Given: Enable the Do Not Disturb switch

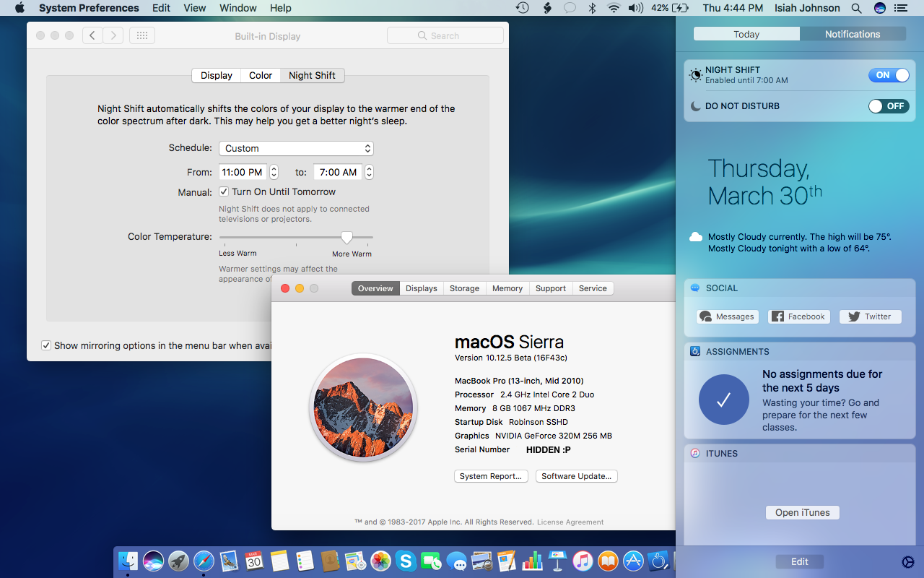Looking at the screenshot, I should [x=888, y=106].
